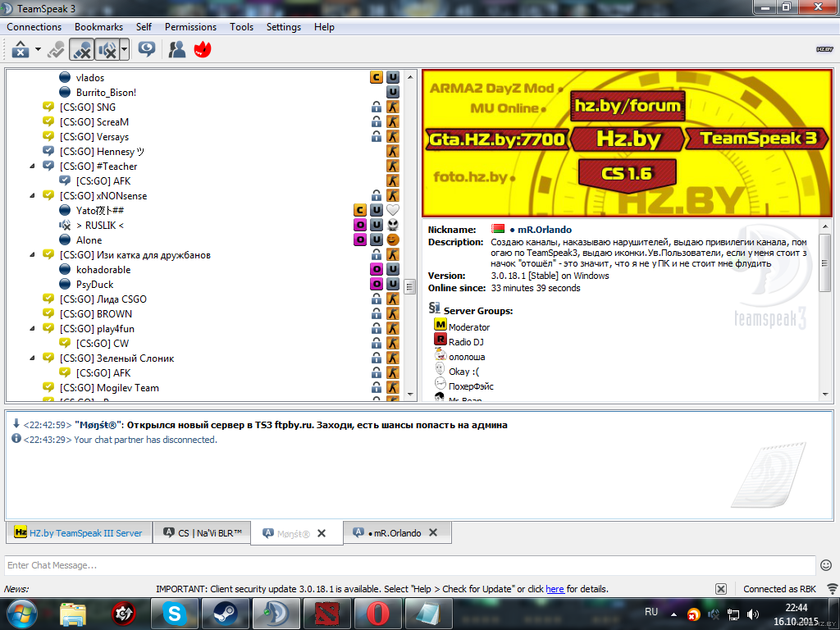
Task: Click the heart icon on the Yato row
Action: click(393, 210)
